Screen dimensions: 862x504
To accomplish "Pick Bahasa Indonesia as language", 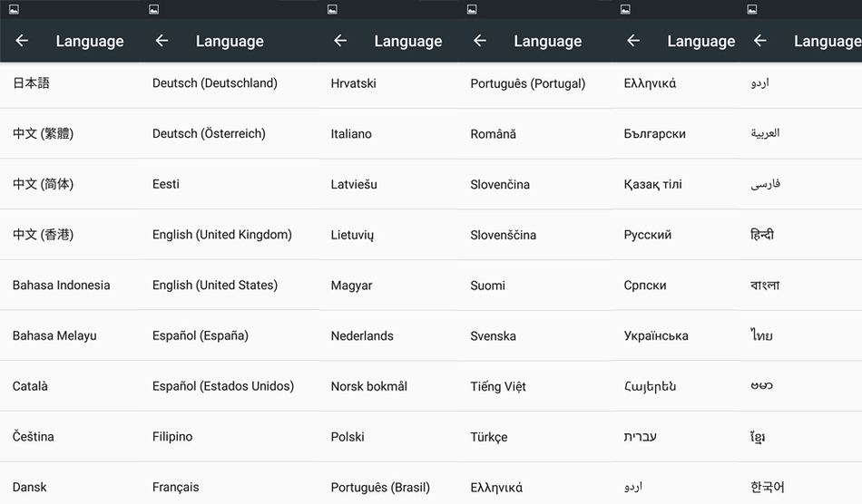I will point(62,286).
